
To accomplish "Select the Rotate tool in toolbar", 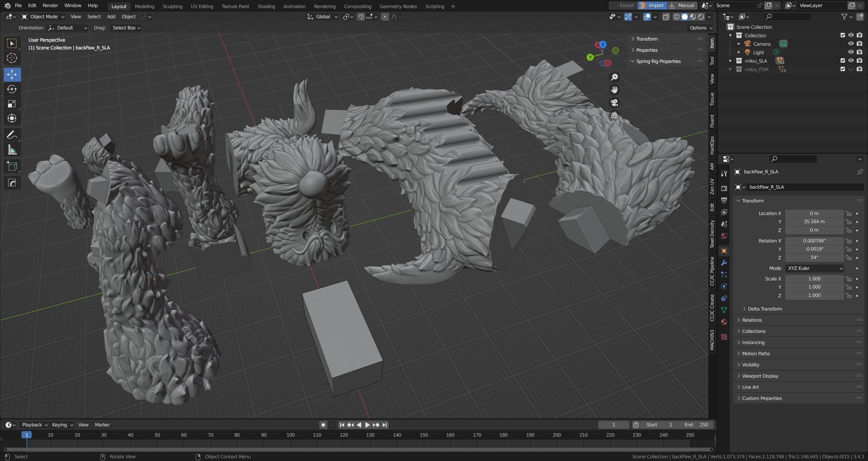I will click(12, 89).
